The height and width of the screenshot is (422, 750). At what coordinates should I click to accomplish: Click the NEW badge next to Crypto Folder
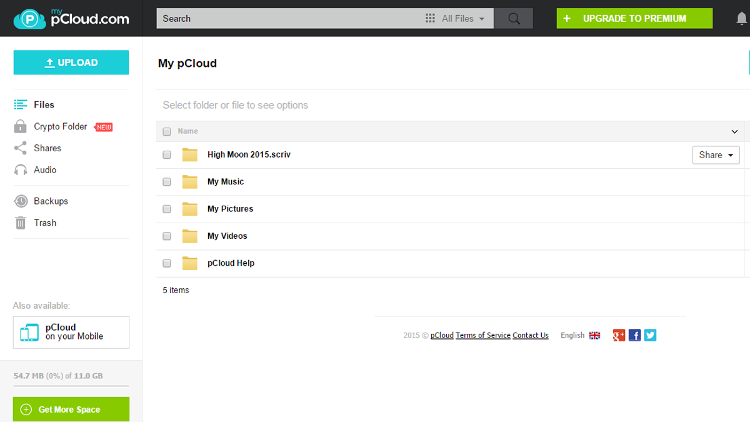tap(104, 127)
